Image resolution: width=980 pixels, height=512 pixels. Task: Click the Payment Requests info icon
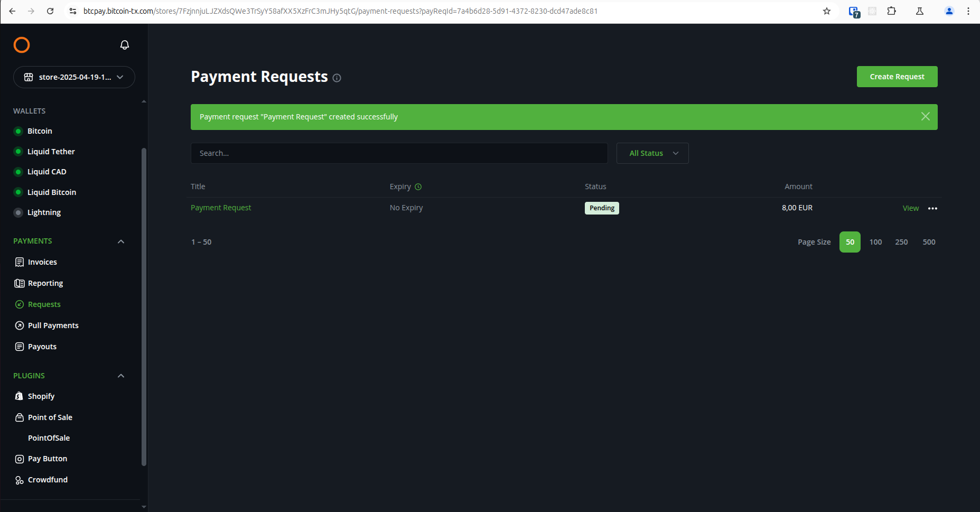click(337, 78)
